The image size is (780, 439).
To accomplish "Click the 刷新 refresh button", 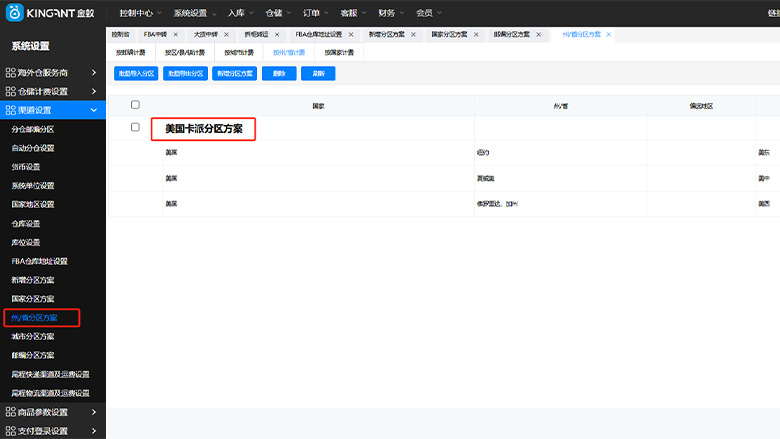I will click(x=318, y=73).
